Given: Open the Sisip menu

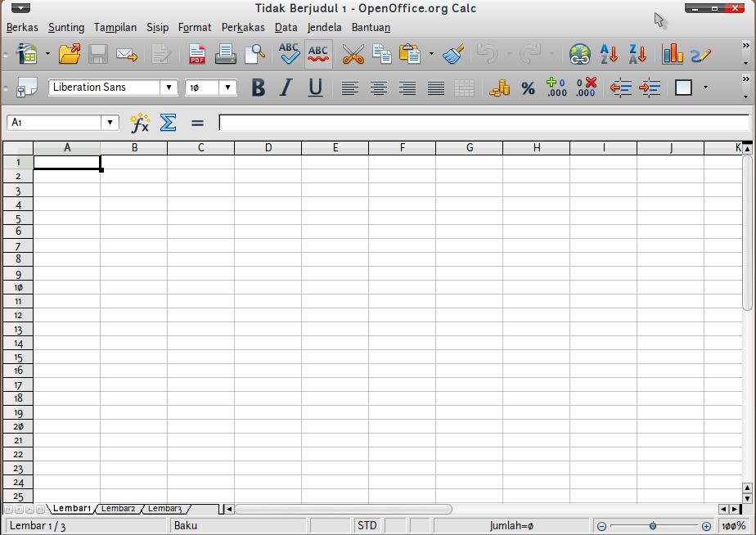Looking at the screenshot, I should [x=158, y=28].
